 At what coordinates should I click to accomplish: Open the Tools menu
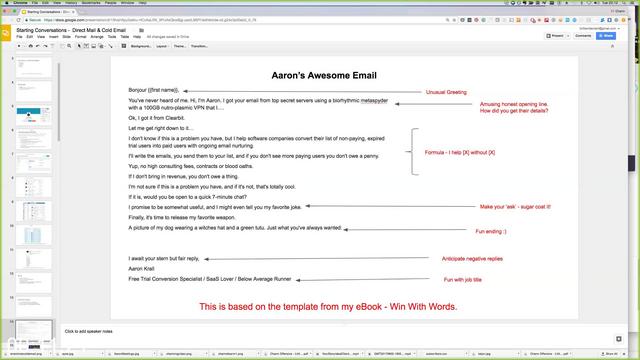coord(112,37)
